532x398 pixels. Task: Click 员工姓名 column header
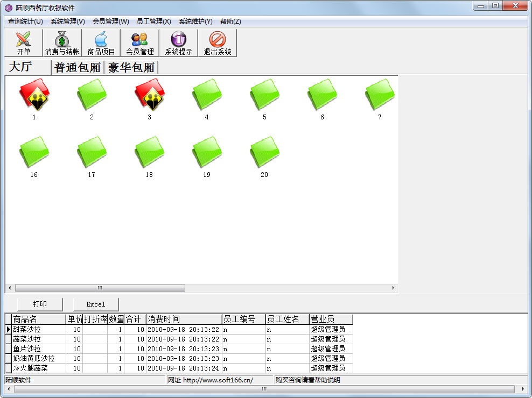click(x=288, y=319)
